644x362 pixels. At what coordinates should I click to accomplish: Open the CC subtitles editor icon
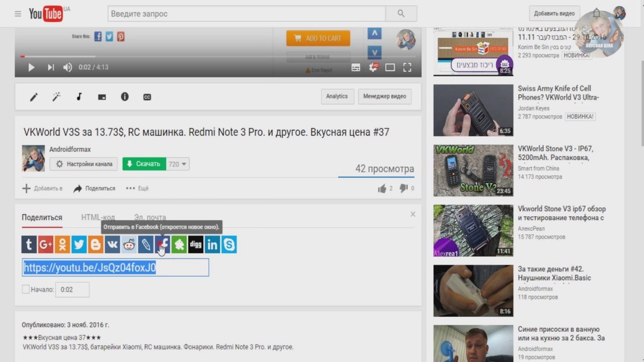point(147,97)
